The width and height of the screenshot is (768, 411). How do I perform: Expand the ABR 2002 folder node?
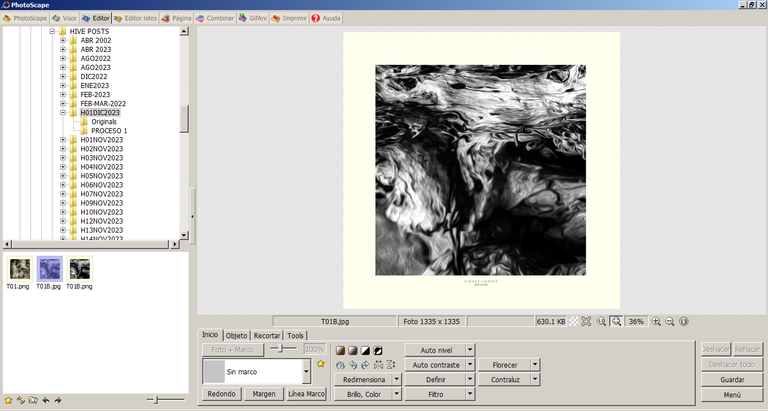coord(63,40)
